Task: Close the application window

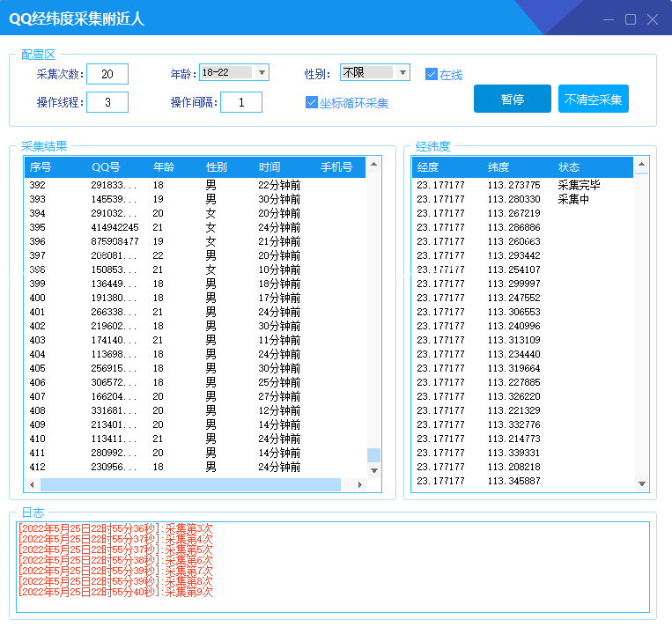Action: (x=653, y=19)
